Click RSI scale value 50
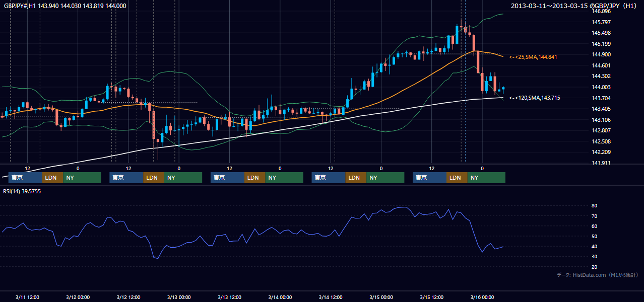This screenshot has height=302, width=644. tap(595, 236)
